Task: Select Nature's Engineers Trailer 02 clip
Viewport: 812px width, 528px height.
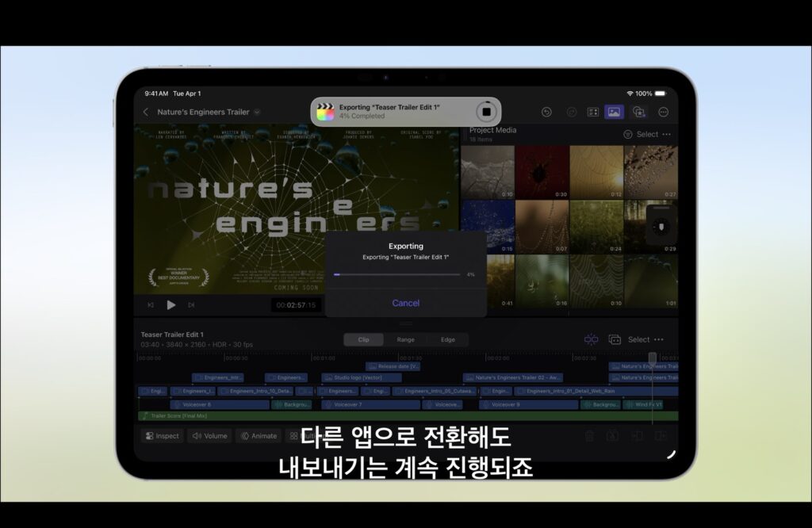Action: pos(513,378)
